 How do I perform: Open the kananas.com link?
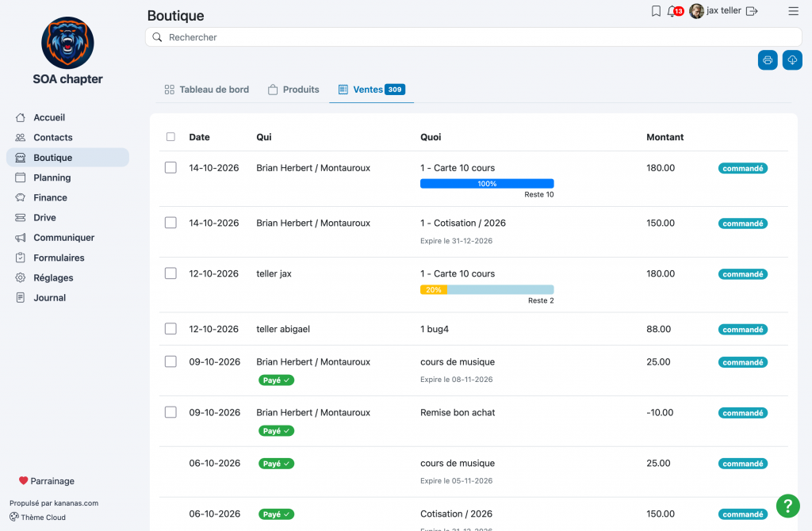[76, 503]
